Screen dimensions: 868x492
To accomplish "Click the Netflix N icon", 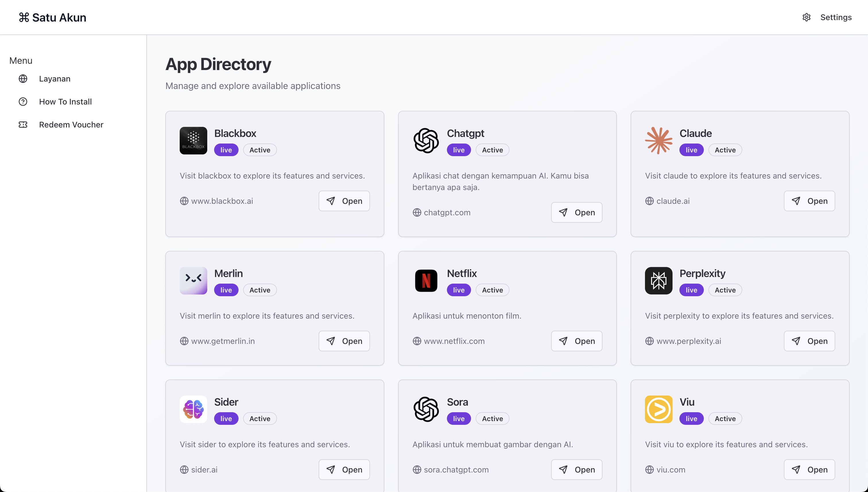I will (426, 280).
